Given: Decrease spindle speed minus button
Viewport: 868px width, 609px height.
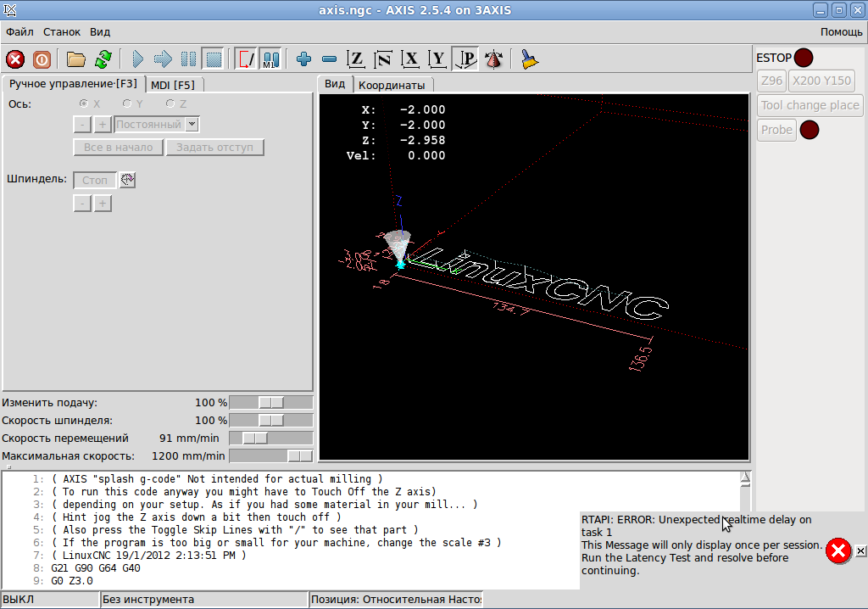Looking at the screenshot, I should pos(82,204).
